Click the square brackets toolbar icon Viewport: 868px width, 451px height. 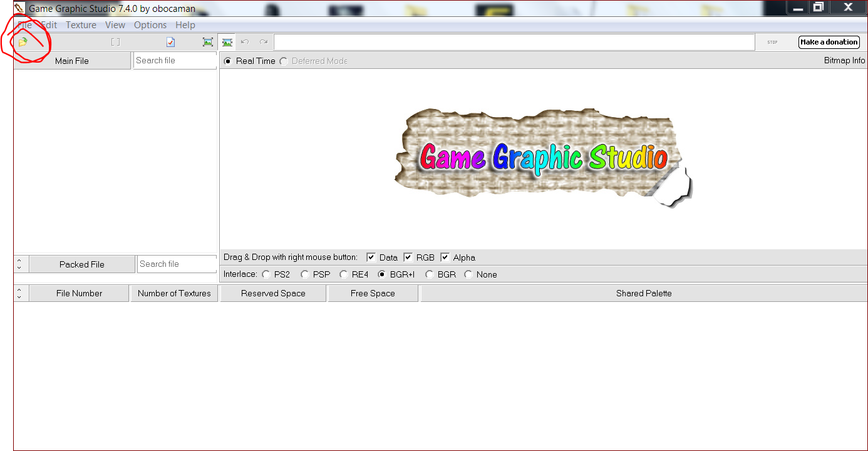115,42
